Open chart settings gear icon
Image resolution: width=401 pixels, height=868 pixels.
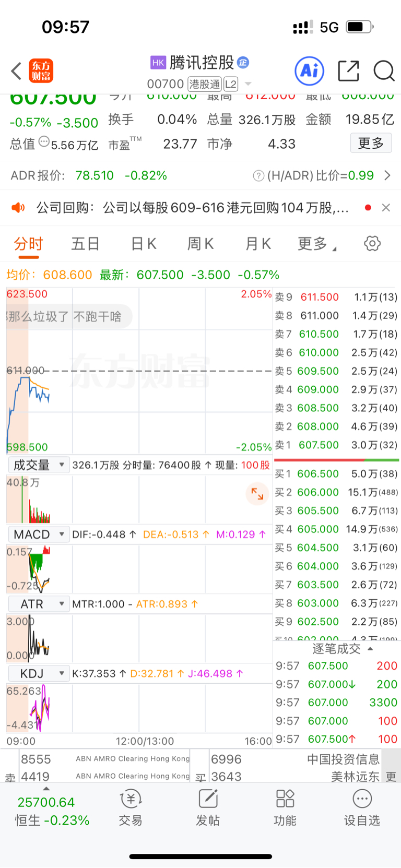[x=372, y=243]
